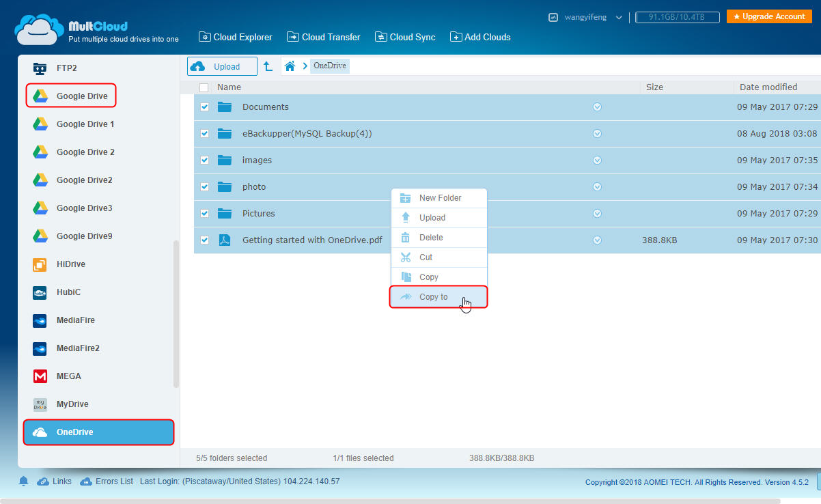Click the Upgrade Account button
Image resolution: width=821 pixels, height=504 pixels.
(x=768, y=16)
